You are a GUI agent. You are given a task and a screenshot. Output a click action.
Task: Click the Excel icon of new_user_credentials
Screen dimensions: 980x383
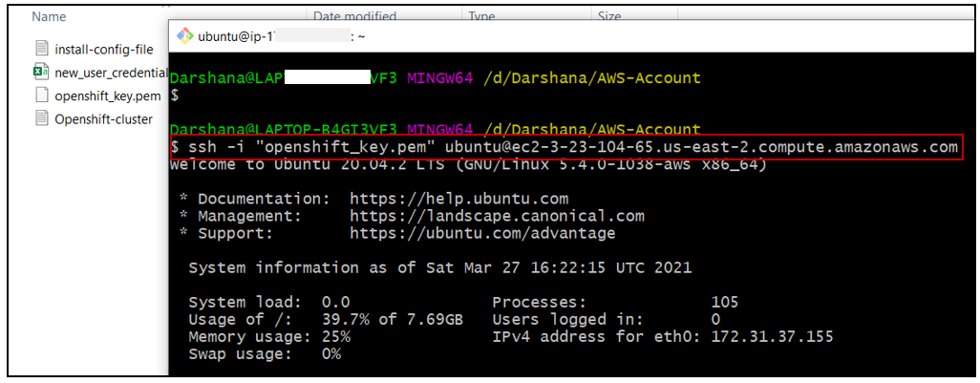pyautogui.click(x=42, y=72)
